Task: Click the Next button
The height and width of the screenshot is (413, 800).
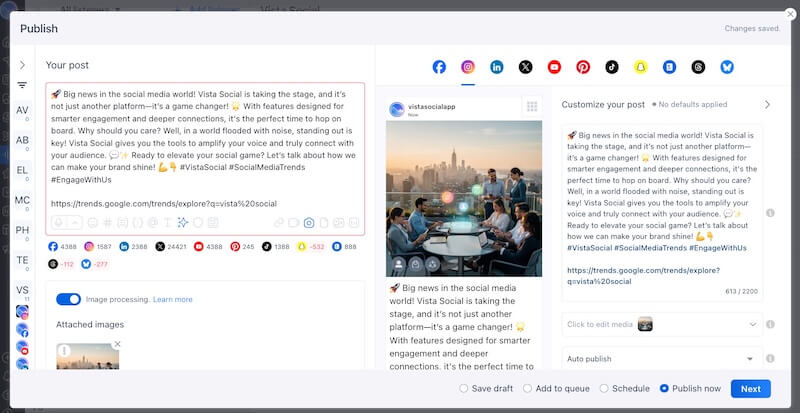Action: pyautogui.click(x=751, y=388)
